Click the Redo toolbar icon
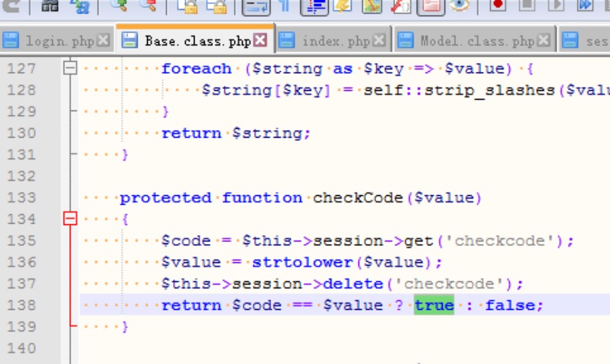Viewport: 610px width, 364px height. (x=11, y=5)
